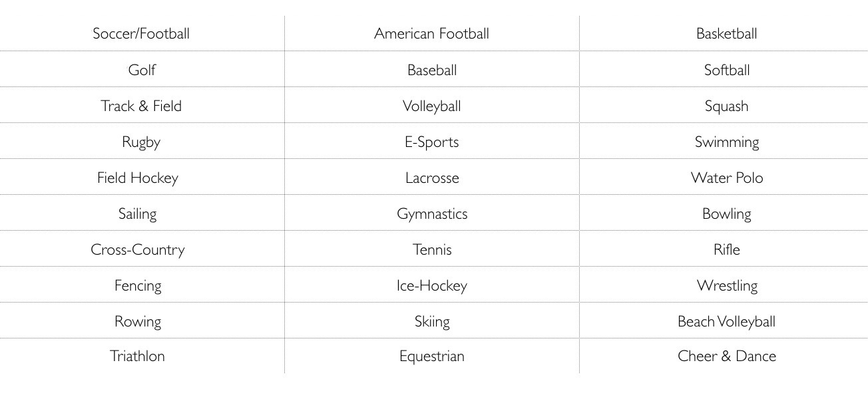Select American Football from the list
Viewport: 868px width, 395px height.
[x=431, y=34]
